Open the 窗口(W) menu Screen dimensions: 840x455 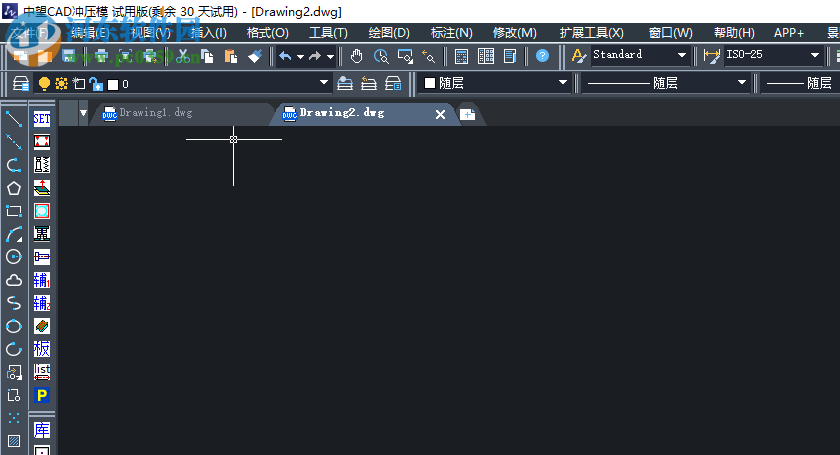point(670,33)
